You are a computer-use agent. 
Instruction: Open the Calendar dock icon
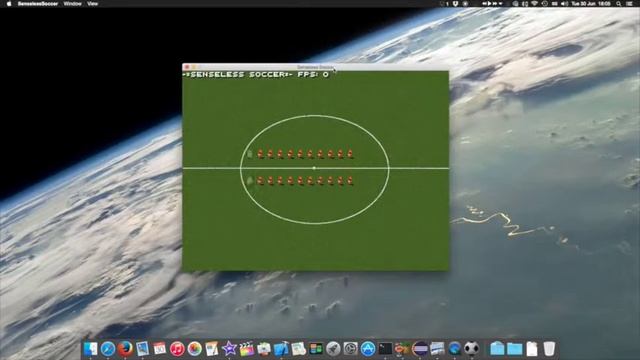point(160,349)
